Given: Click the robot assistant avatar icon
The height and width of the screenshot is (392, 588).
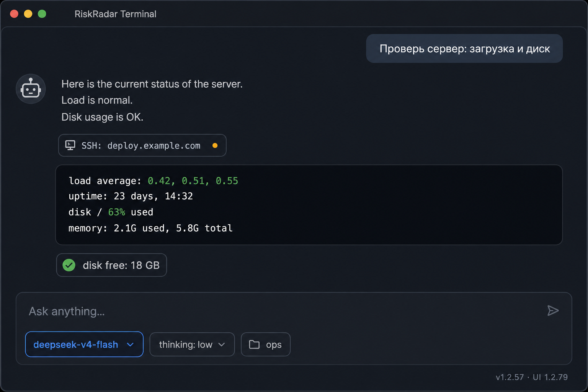Looking at the screenshot, I should tap(31, 89).
